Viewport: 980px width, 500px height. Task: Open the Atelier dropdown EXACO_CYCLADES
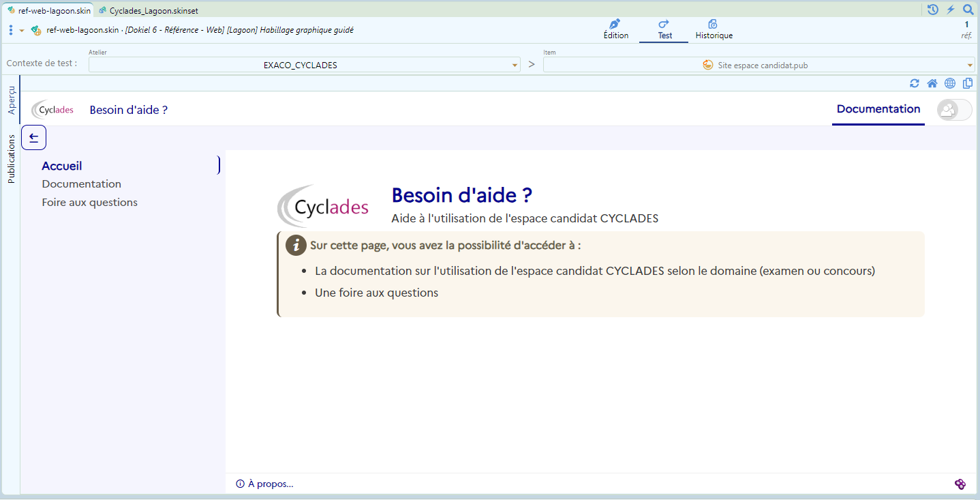point(305,65)
